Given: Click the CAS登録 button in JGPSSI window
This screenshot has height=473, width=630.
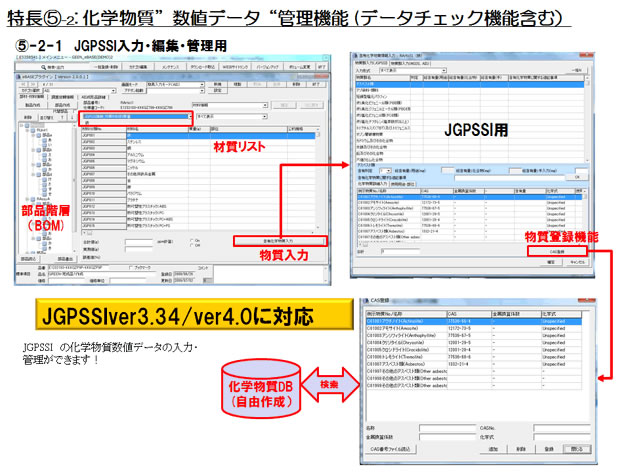Looking at the screenshot, I should tap(557, 252).
